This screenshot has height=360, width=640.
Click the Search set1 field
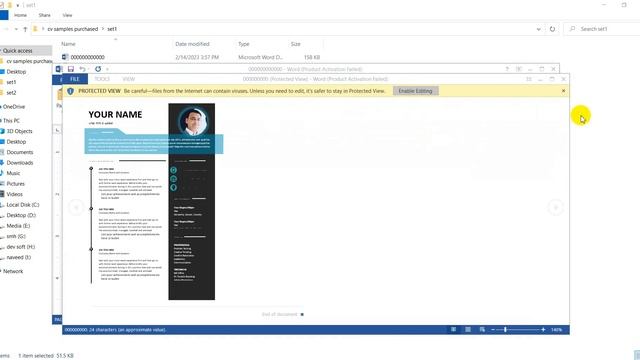[602, 29]
